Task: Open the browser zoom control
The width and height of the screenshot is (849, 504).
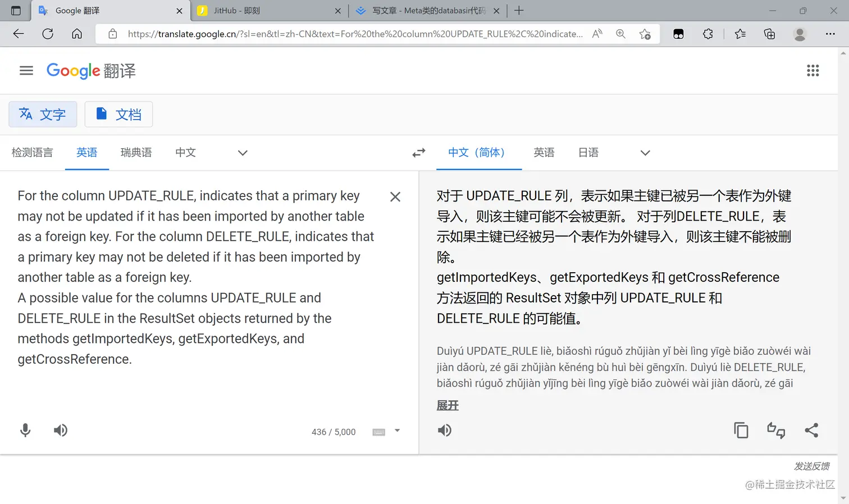Action: (x=620, y=34)
